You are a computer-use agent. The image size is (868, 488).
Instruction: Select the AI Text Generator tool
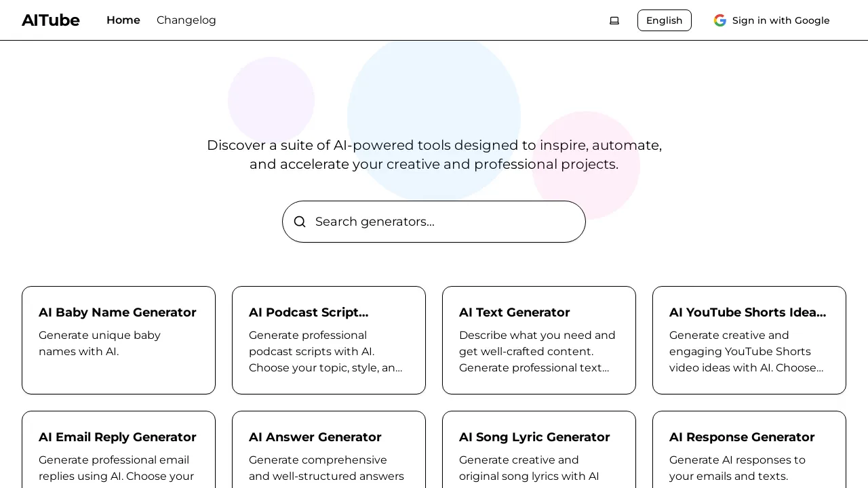coord(538,340)
